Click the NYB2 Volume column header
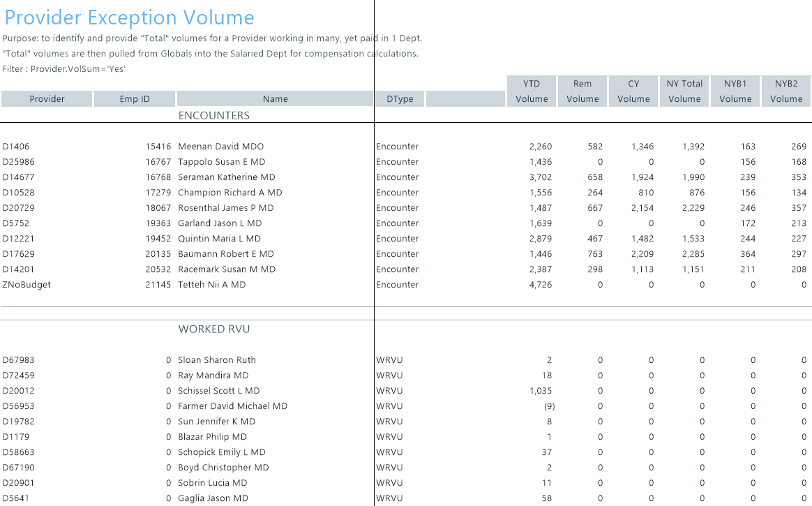Image resolution: width=812 pixels, height=506 pixels. coord(786,91)
